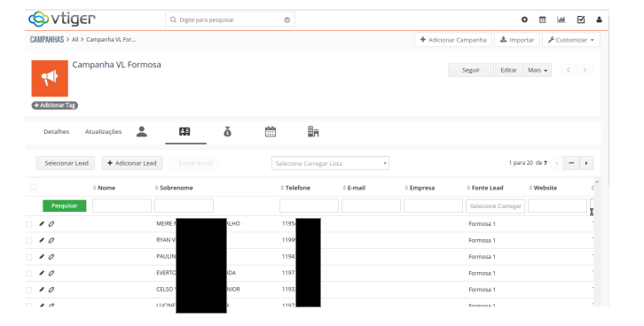Check the PAULIN row checkbox
644x326 pixels.
click(x=28, y=257)
